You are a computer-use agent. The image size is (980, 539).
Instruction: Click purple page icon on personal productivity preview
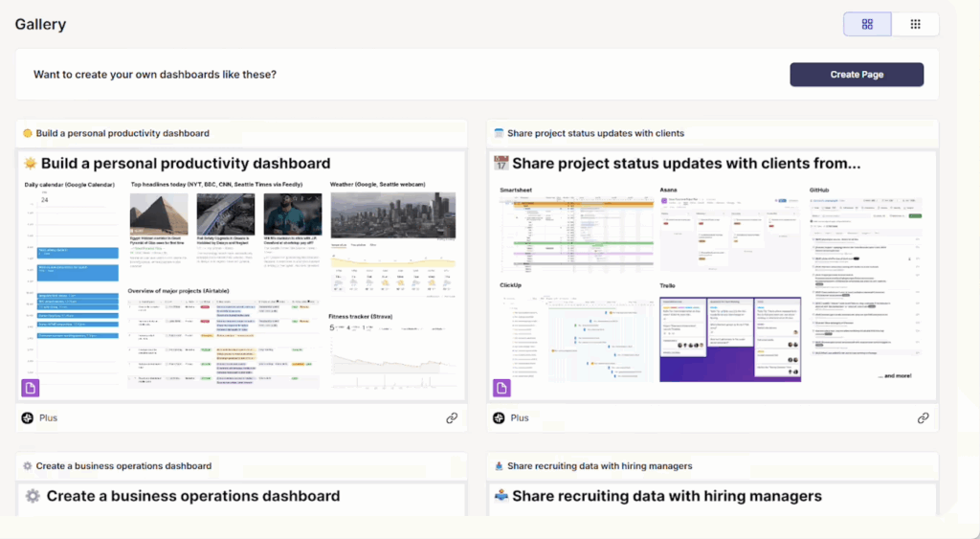pyautogui.click(x=30, y=388)
